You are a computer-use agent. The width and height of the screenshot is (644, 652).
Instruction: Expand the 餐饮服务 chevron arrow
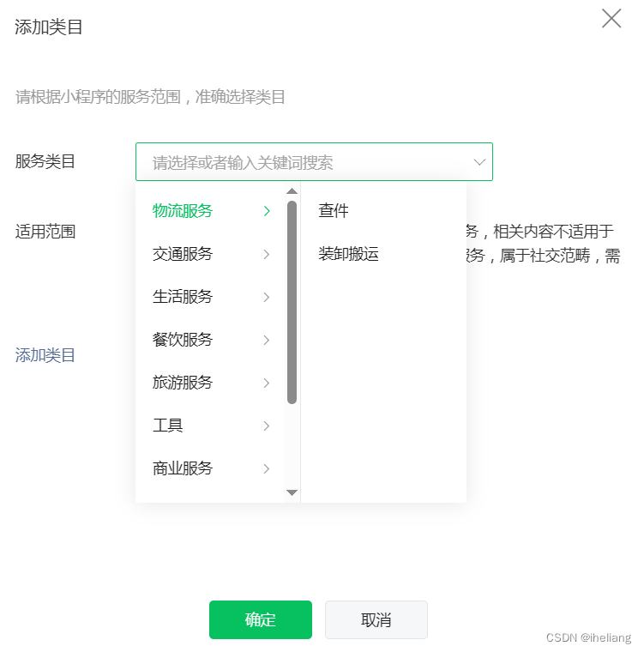tap(267, 340)
